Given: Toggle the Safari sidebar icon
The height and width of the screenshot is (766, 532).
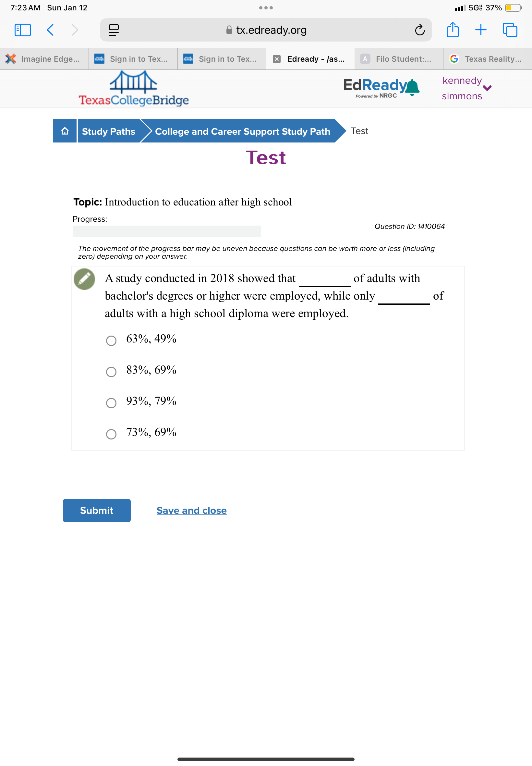Looking at the screenshot, I should [x=23, y=30].
